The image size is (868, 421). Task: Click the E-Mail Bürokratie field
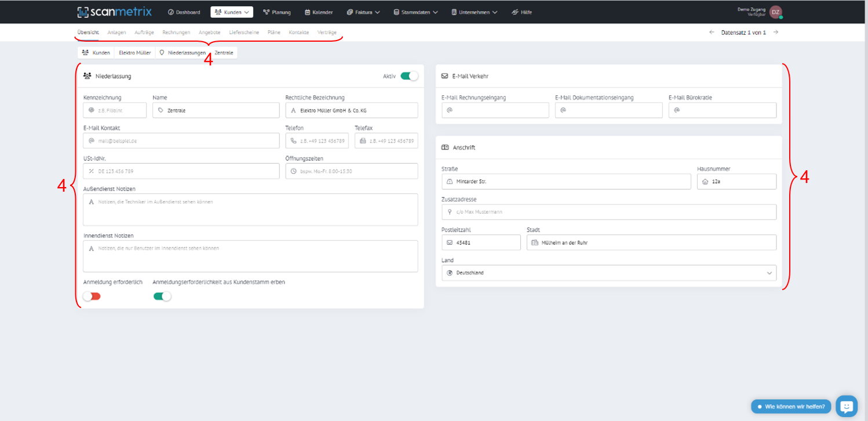click(x=723, y=110)
